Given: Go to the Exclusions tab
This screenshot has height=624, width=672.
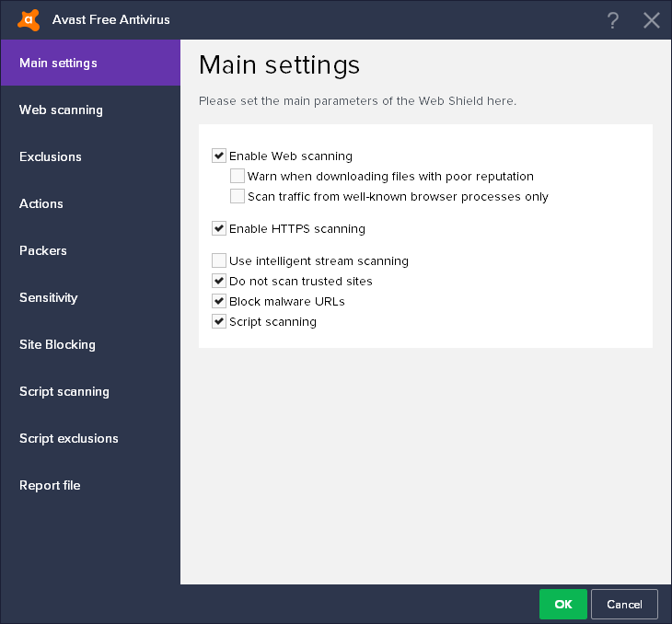Looking at the screenshot, I should click(x=51, y=156).
